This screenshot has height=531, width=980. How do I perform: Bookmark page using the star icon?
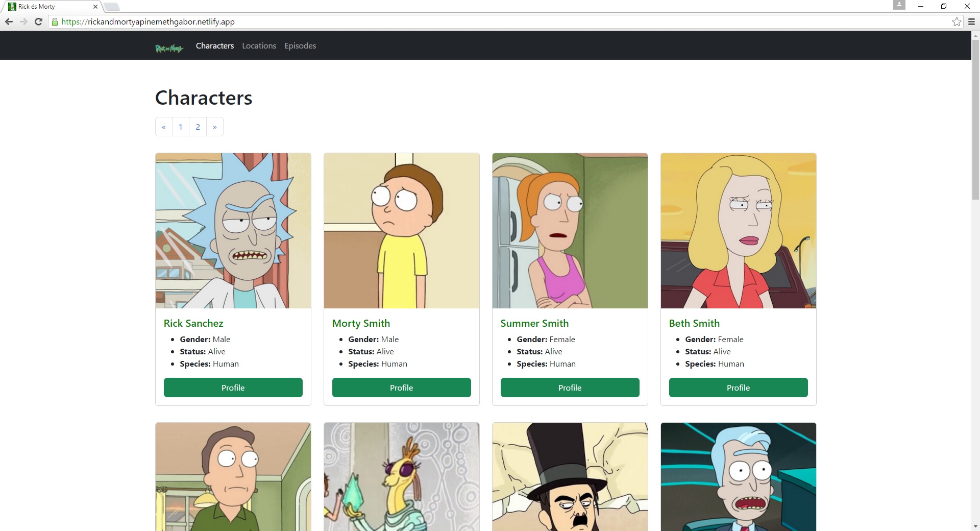tap(957, 21)
